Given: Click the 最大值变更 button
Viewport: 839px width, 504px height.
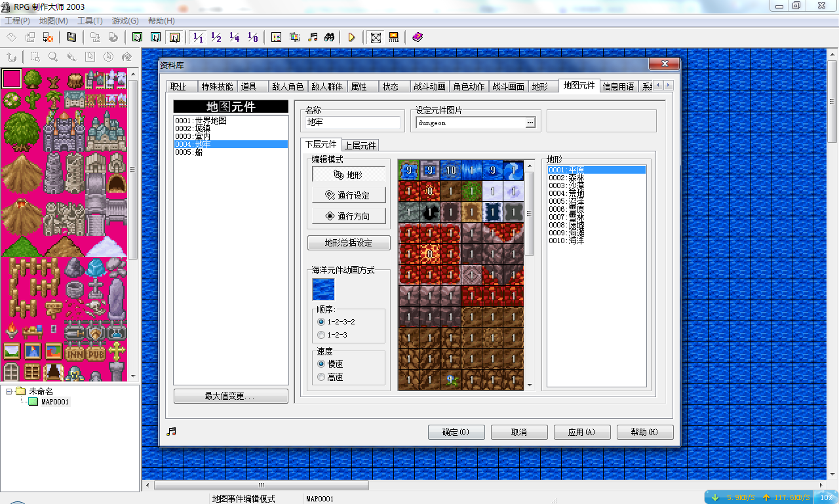Looking at the screenshot, I should [x=231, y=397].
